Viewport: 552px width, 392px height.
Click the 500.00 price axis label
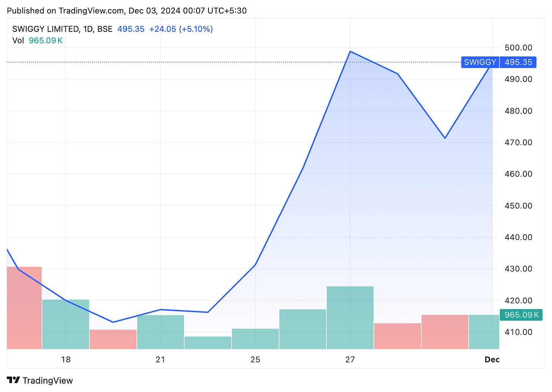click(518, 47)
